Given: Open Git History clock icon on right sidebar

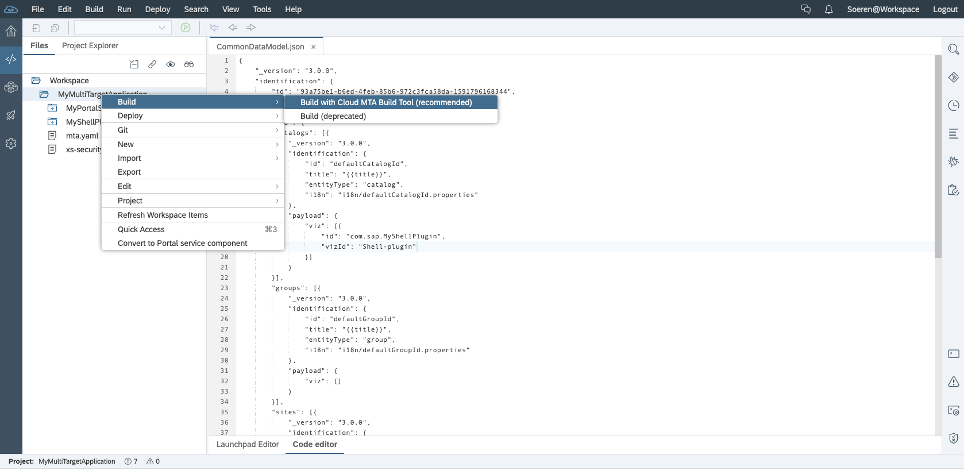Looking at the screenshot, I should click(953, 105).
